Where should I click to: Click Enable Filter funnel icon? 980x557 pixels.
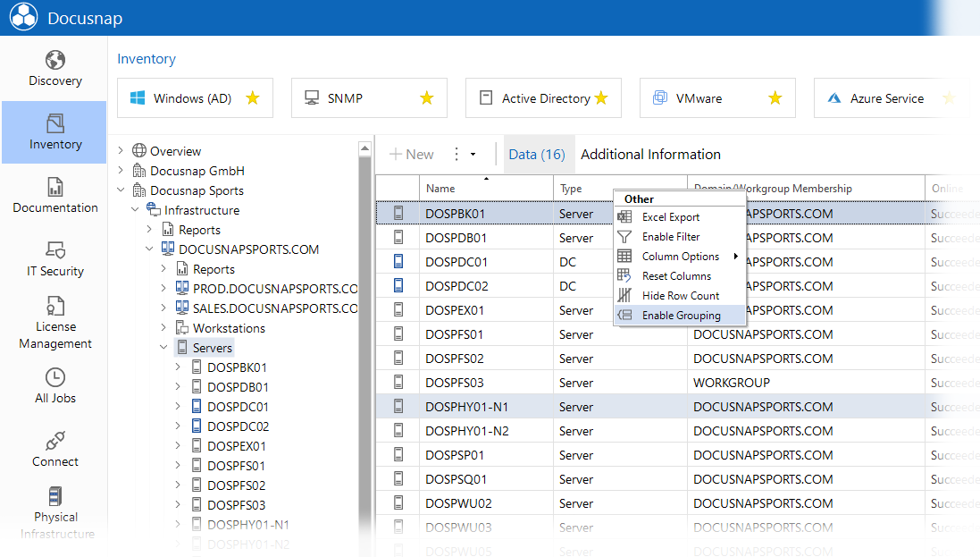624,237
